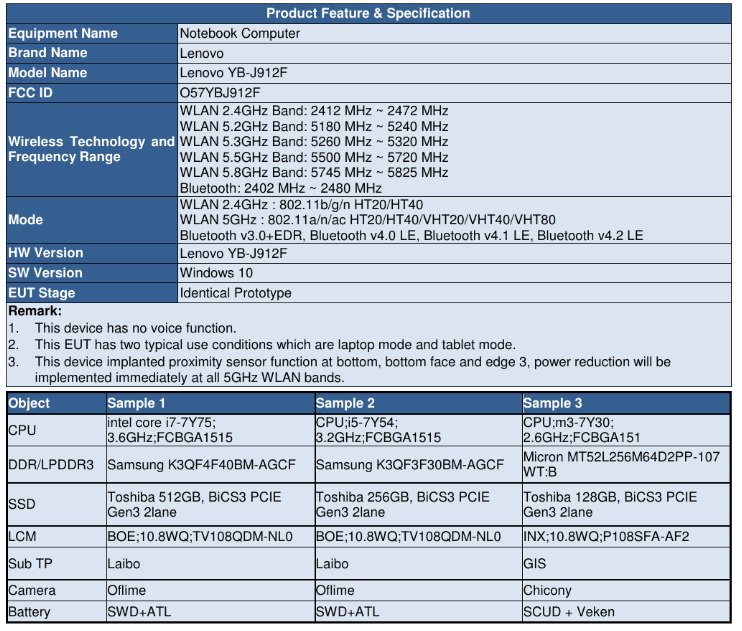The height and width of the screenshot is (631, 742).
Task: Select the 'CPU' row label
Action: pyautogui.click(x=57, y=430)
